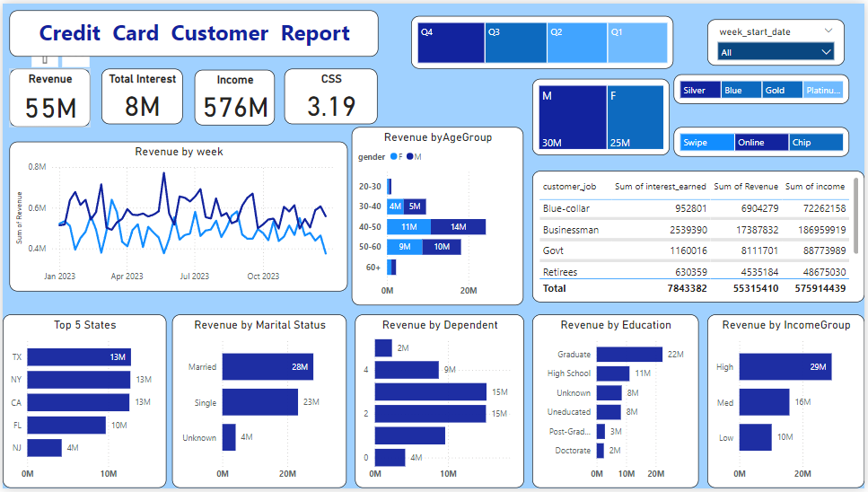Select the Q3 quarter slicer tile
The image size is (868, 492).
[516, 42]
